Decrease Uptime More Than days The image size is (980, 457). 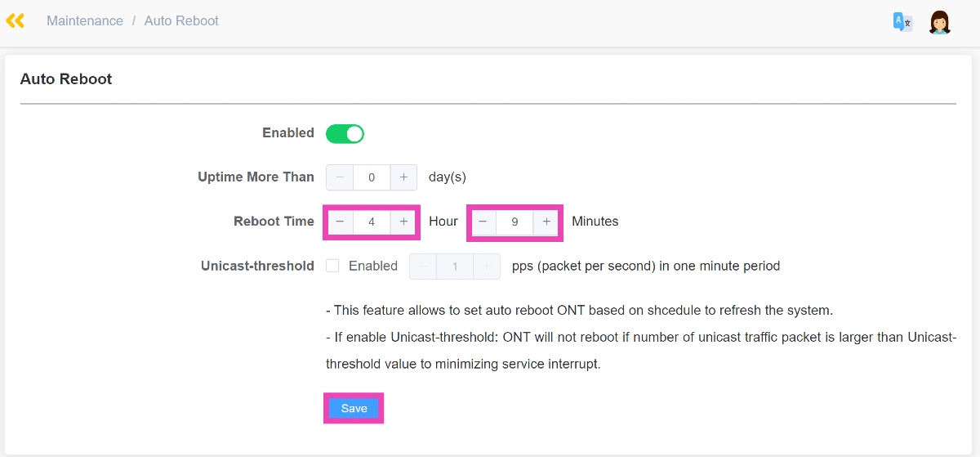(340, 177)
